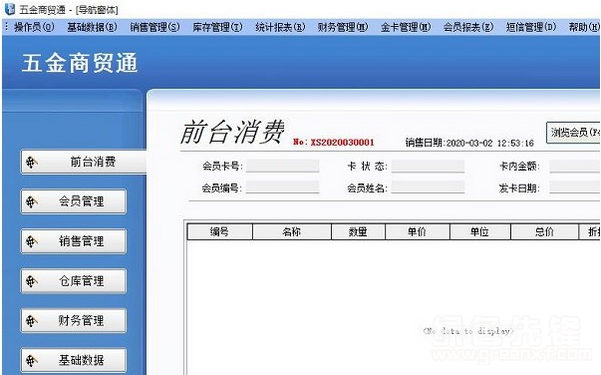Click the icon on 财务管理 sidebar button
This screenshot has height=375, width=601.
point(31,321)
